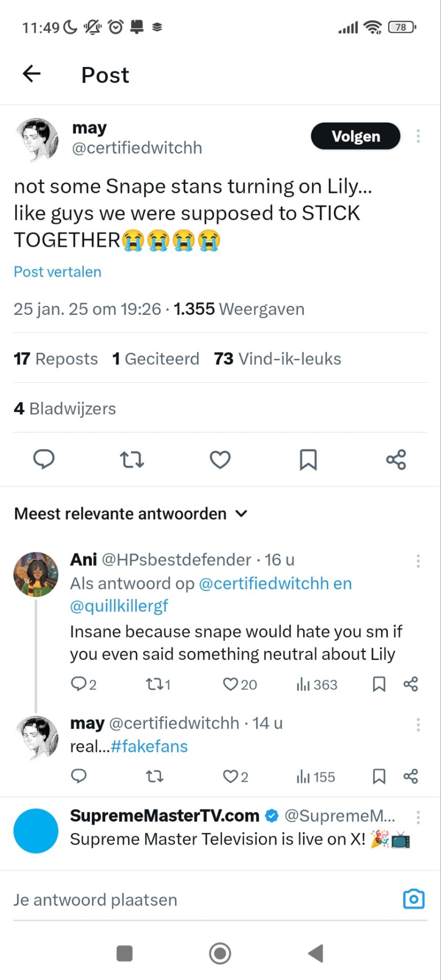The image size is (441, 980).
Task: View the 17 Reposts list
Action: (x=56, y=359)
